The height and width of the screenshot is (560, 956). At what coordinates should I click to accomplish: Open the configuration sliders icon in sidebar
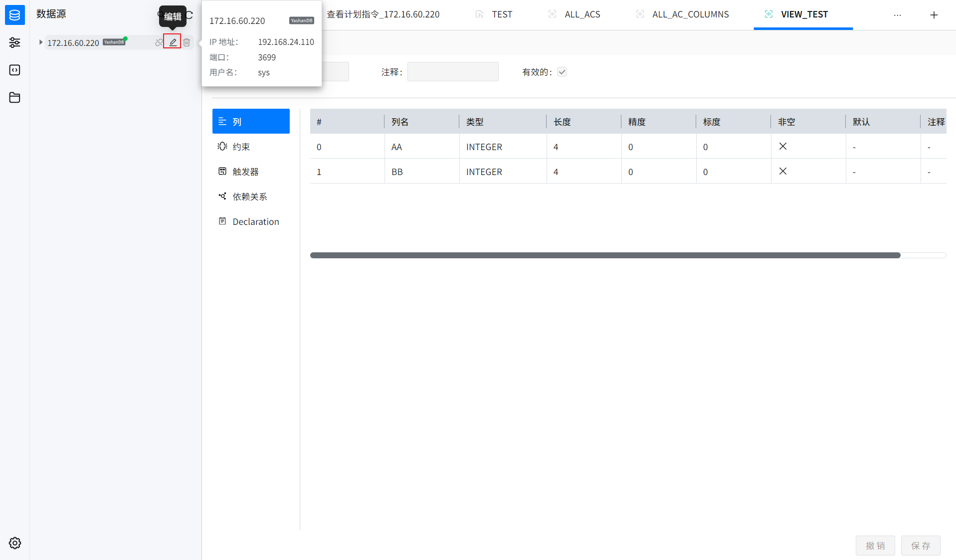(x=14, y=43)
